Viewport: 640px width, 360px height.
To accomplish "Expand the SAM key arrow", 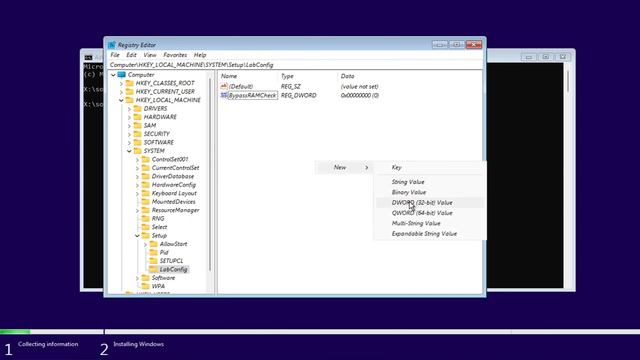I will (x=129, y=126).
